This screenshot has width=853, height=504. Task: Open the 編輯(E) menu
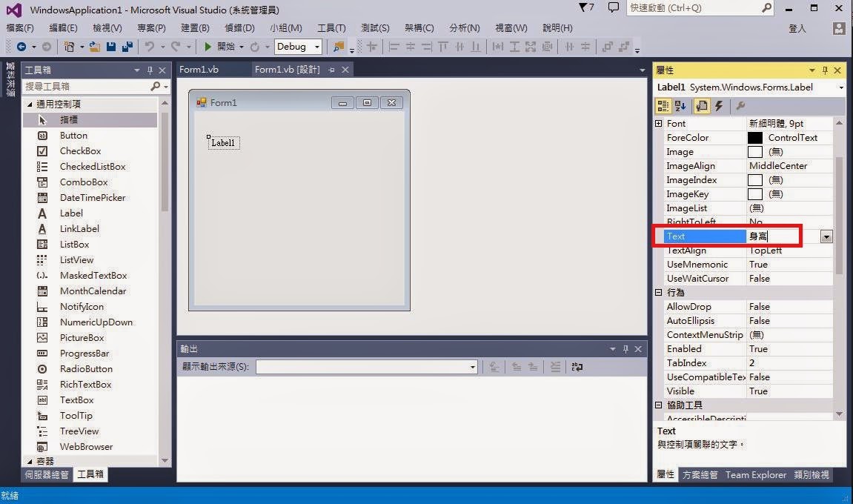[x=63, y=27]
